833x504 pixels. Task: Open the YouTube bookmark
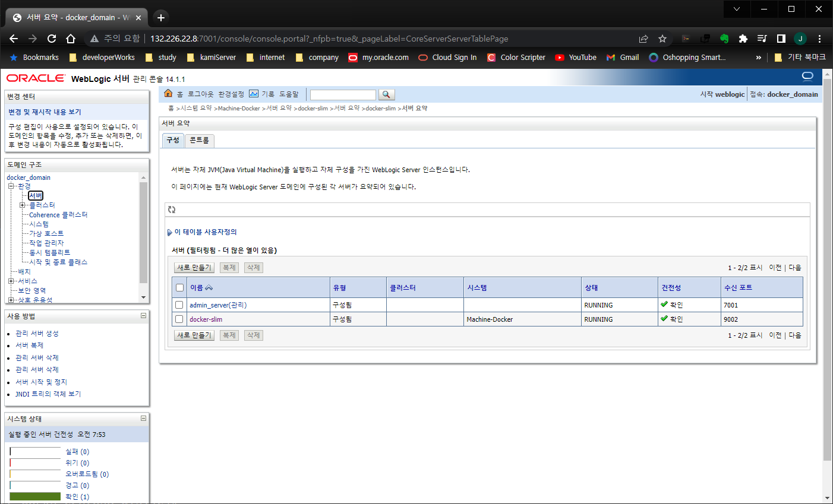pos(576,58)
